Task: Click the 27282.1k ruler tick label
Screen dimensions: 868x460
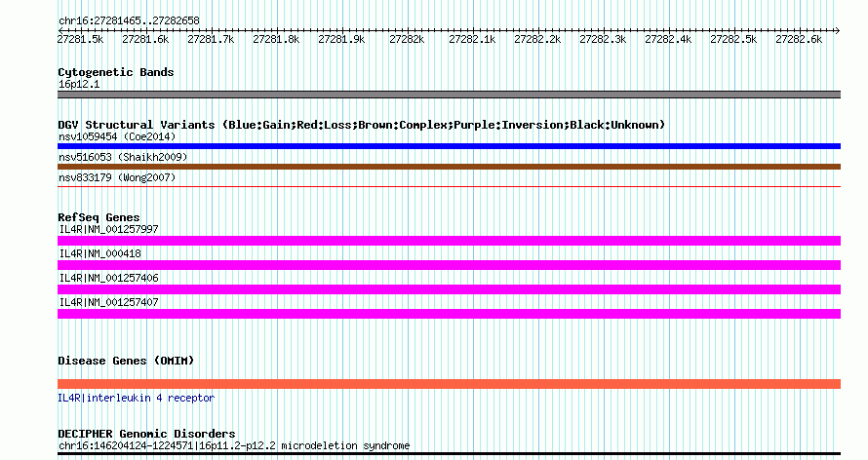Action: 472,39
